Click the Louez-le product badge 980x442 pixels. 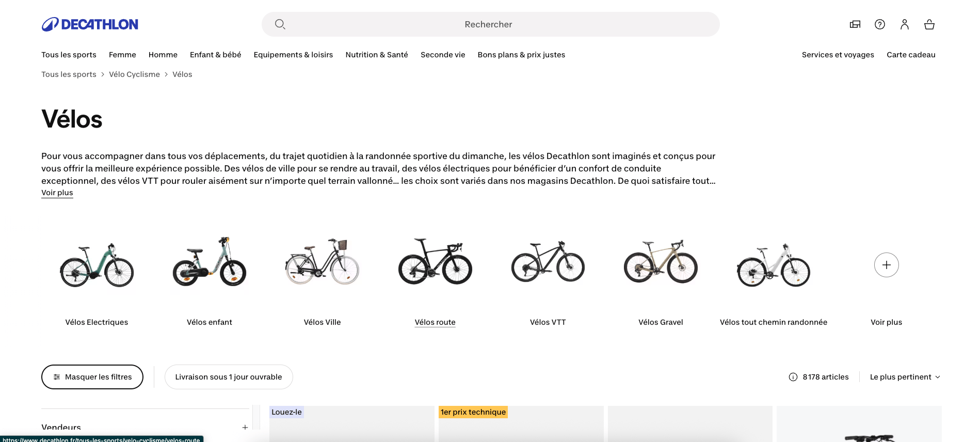point(286,412)
